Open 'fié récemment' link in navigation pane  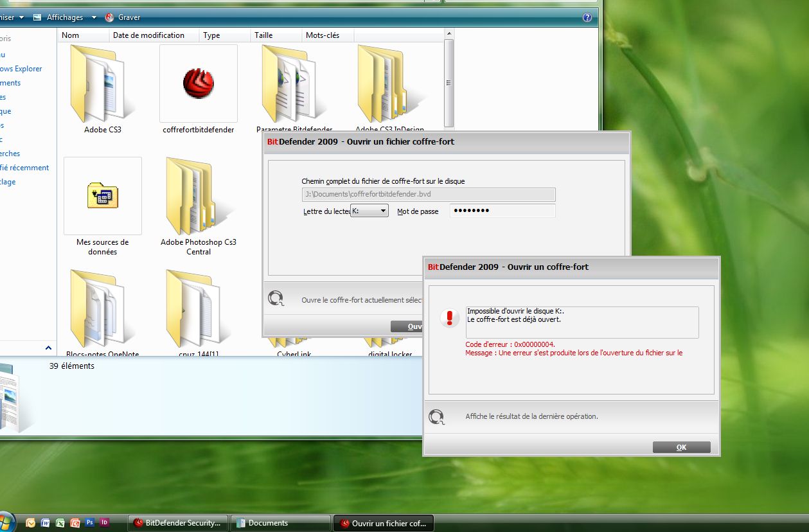click(x=24, y=168)
